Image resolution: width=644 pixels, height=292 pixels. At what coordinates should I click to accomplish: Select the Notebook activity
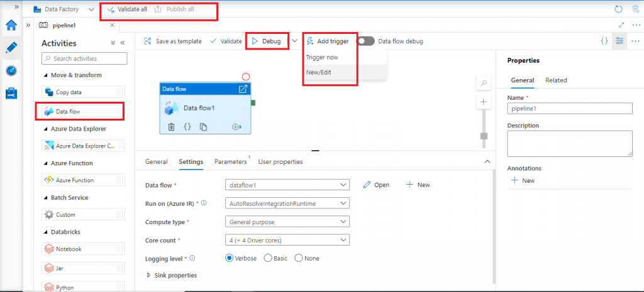coord(83,249)
